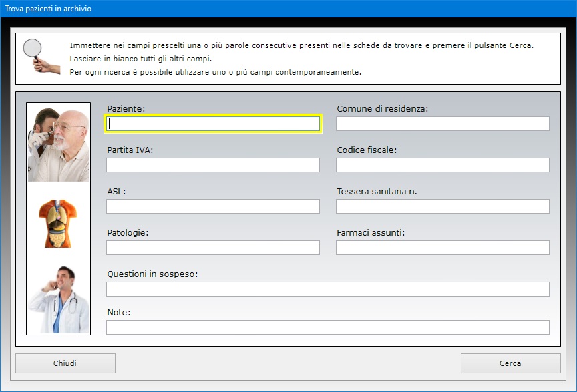The width and height of the screenshot is (577, 392).
Task: Start search with the Cerca button
Action: [510, 363]
